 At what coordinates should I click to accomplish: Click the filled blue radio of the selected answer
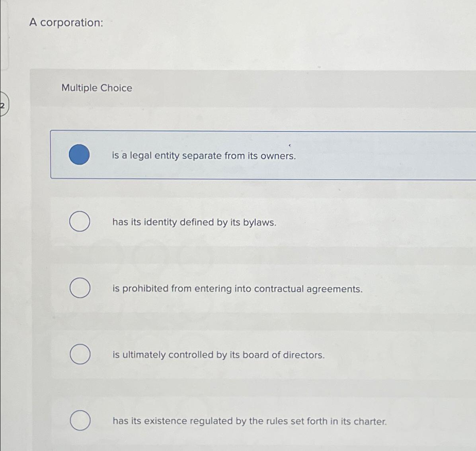(79, 155)
